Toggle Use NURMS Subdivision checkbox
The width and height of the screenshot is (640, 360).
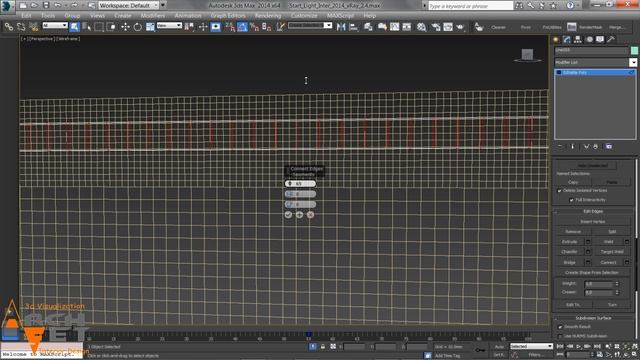(560, 336)
